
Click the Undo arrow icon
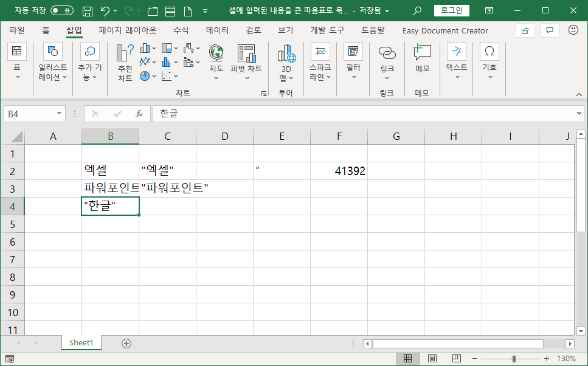point(105,11)
